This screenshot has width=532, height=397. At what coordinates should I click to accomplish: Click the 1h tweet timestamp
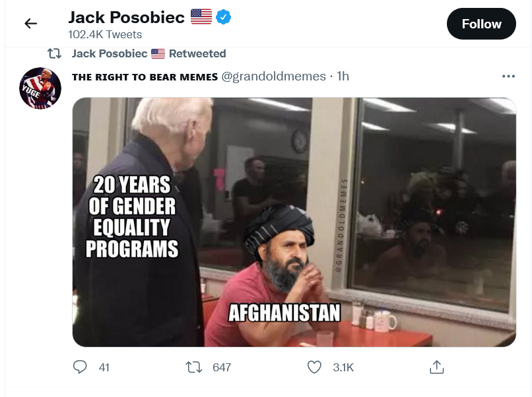[343, 76]
